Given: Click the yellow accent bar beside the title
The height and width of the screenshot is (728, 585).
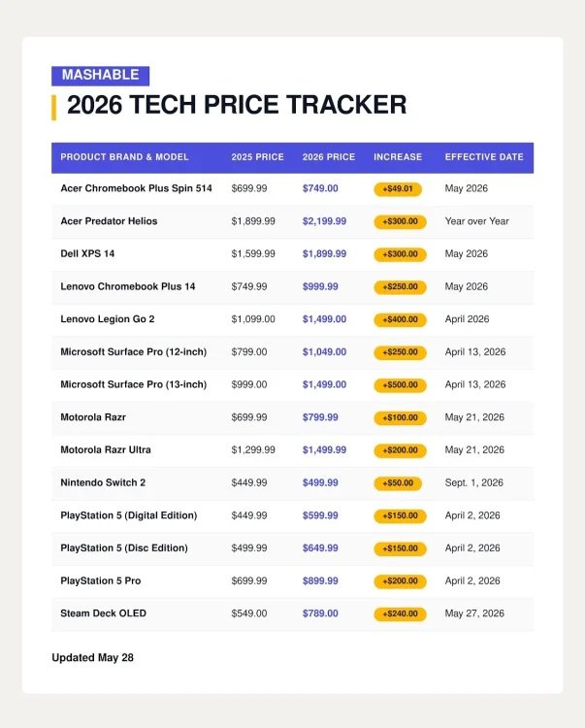Looking at the screenshot, I should pos(53,107).
